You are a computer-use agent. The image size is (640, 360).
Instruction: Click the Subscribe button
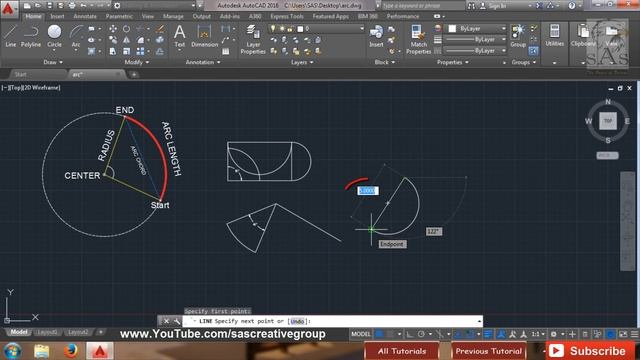coord(590,351)
